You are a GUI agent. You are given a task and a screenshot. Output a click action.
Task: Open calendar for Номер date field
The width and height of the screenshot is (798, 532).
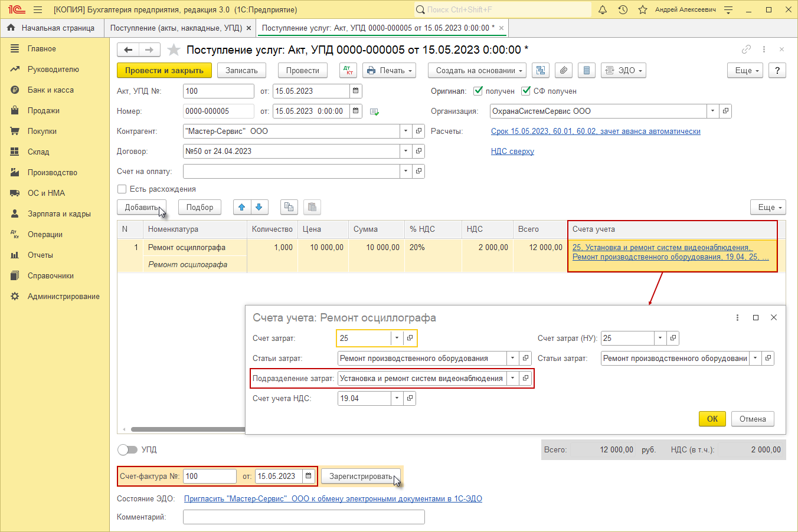pos(355,111)
